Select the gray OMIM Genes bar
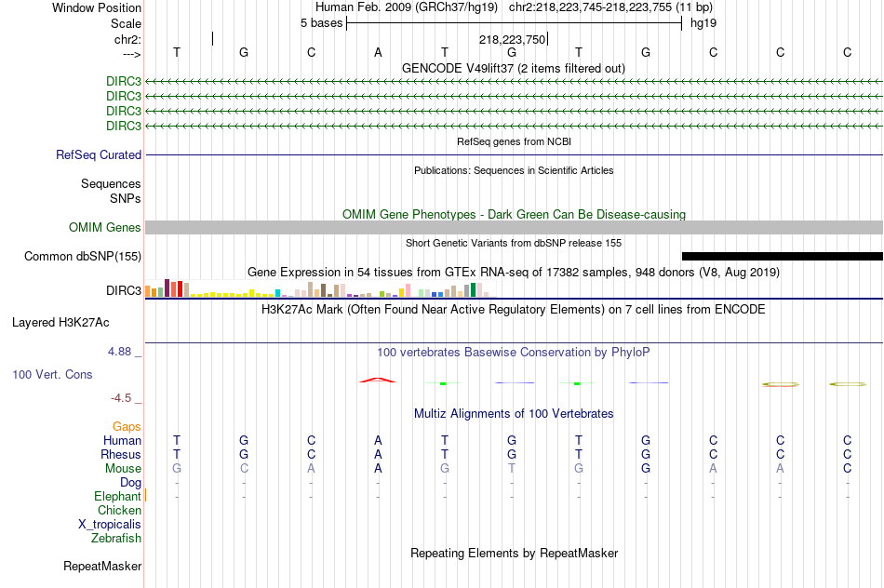The width and height of the screenshot is (884, 588). [x=514, y=227]
